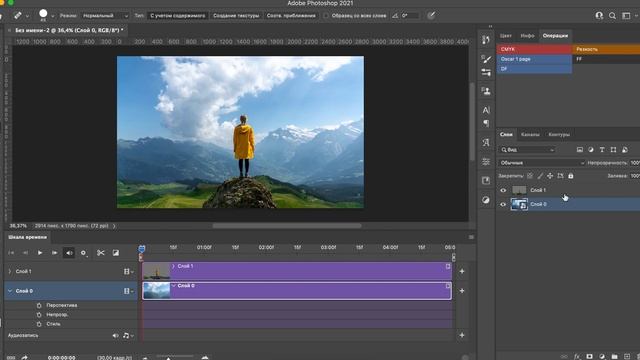The height and width of the screenshot is (360, 640).
Task: Click the Spot Healing Brush tool preset icon
Action: click(x=18, y=16)
